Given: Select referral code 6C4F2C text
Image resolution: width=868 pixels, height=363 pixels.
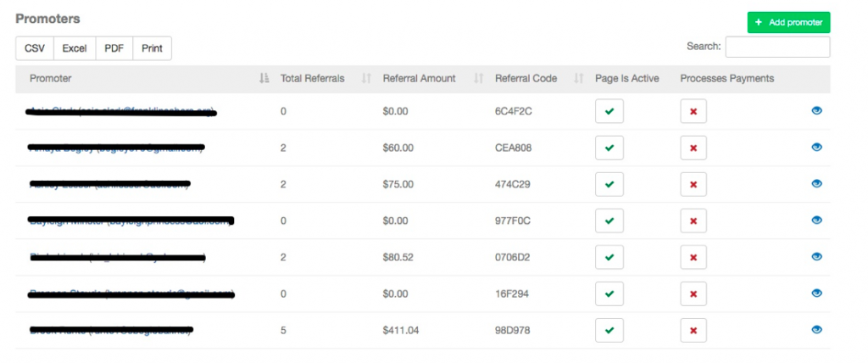Looking at the screenshot, I should [513, 111].
